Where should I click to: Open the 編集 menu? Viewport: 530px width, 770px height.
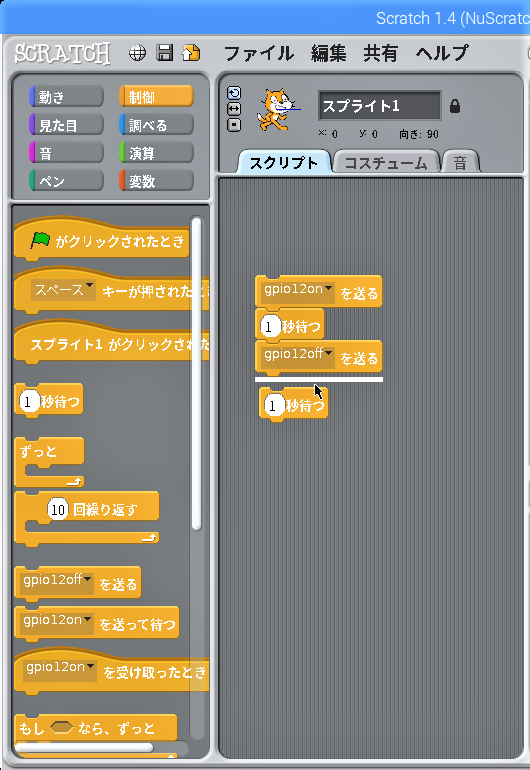[329, 53]
